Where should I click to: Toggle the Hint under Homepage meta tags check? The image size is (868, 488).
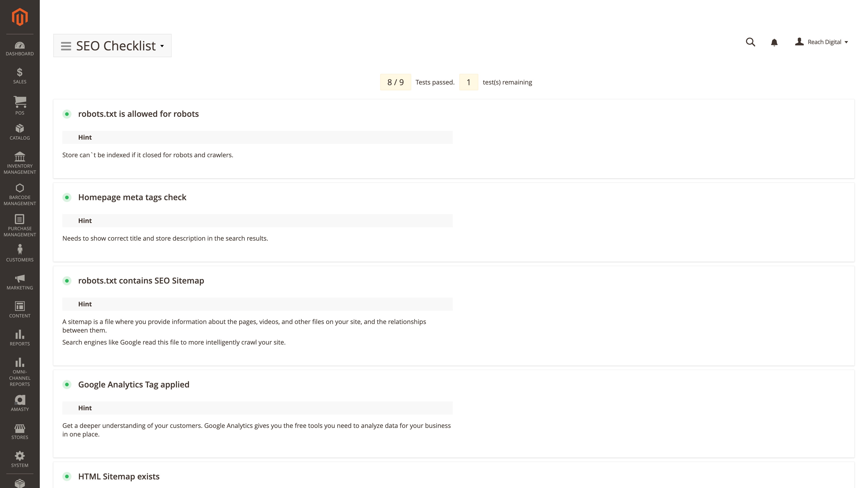coord(85,221)
